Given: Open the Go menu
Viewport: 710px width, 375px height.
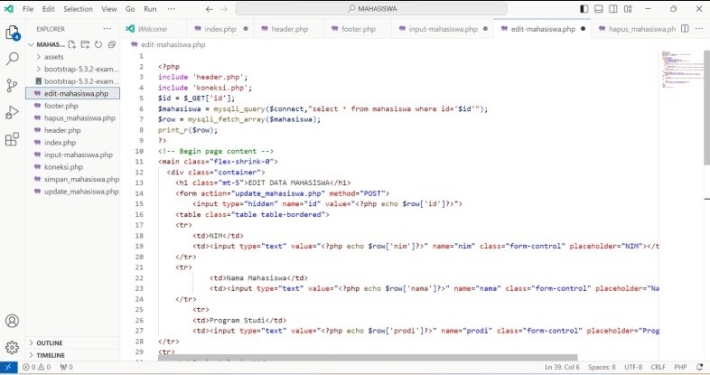Looking at the screenshot, I should tap(130, 9).
